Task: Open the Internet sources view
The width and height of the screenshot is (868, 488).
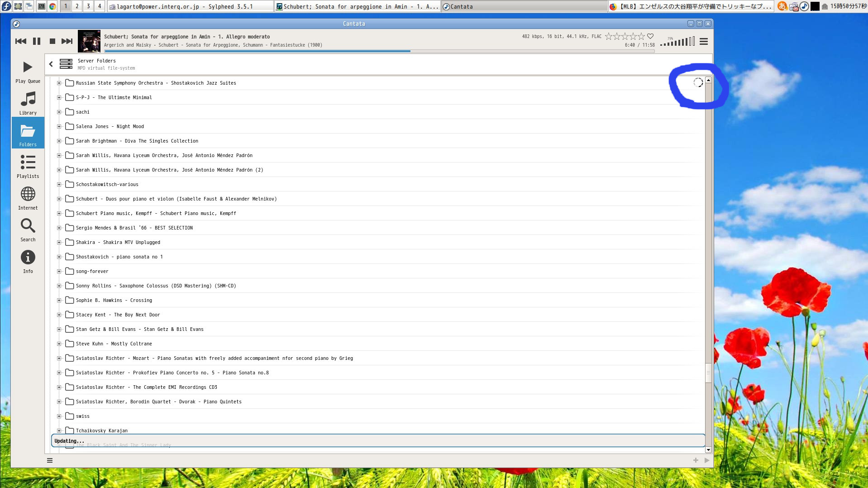Action: click(x=28, y=198)
